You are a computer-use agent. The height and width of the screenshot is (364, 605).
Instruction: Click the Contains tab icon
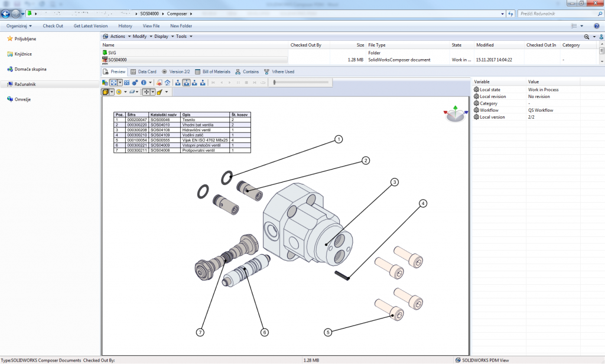click(x=249, y=71)
